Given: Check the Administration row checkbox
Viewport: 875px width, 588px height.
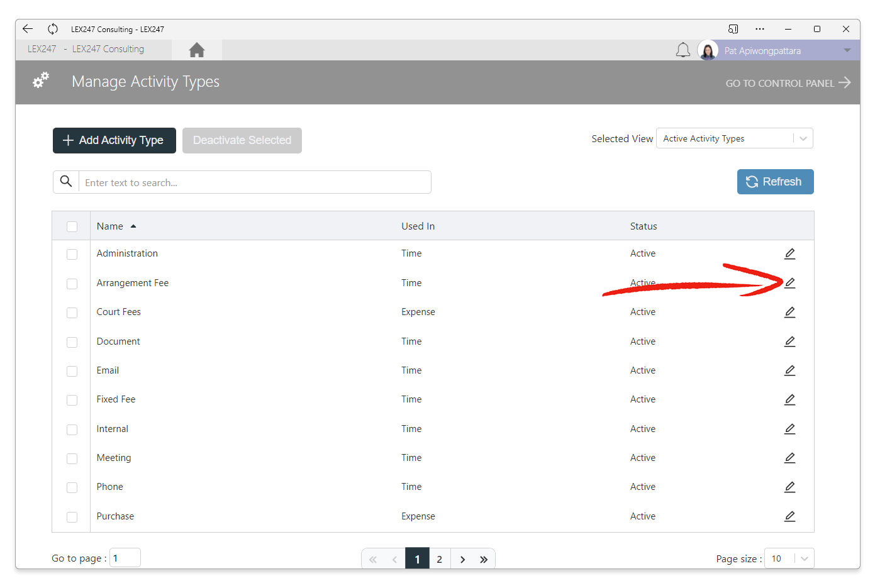Looking at the screenshot, I should [72, 254].
